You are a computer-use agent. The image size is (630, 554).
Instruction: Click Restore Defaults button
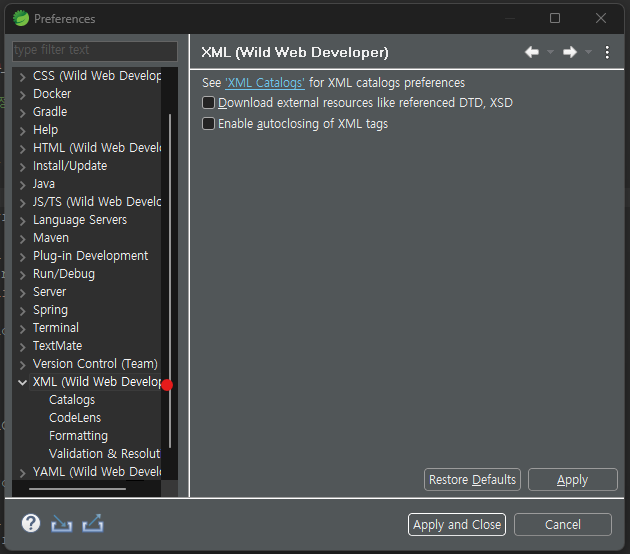(472, 480)
